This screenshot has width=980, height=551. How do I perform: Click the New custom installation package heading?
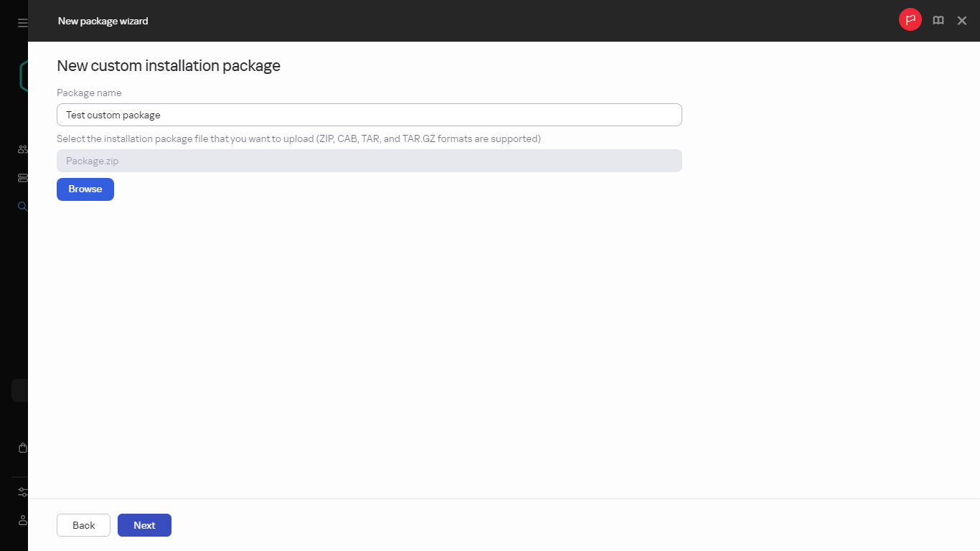click(168, 65)
